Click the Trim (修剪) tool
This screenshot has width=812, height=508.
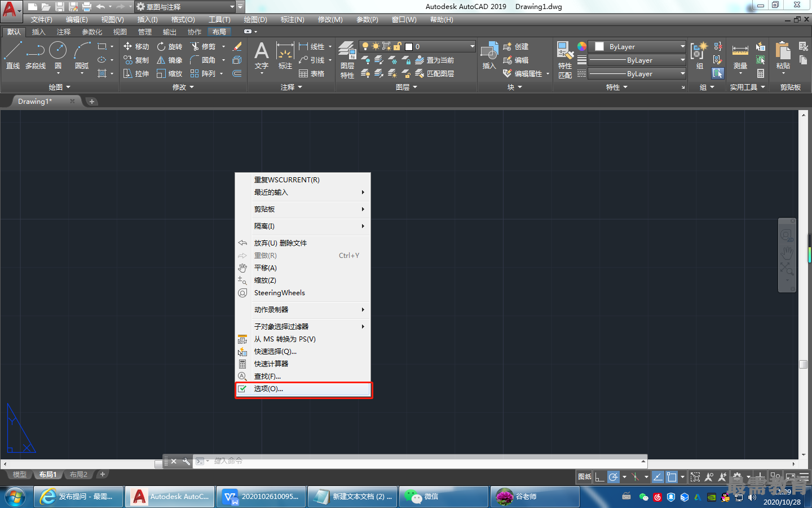click(x=204, y=46)
